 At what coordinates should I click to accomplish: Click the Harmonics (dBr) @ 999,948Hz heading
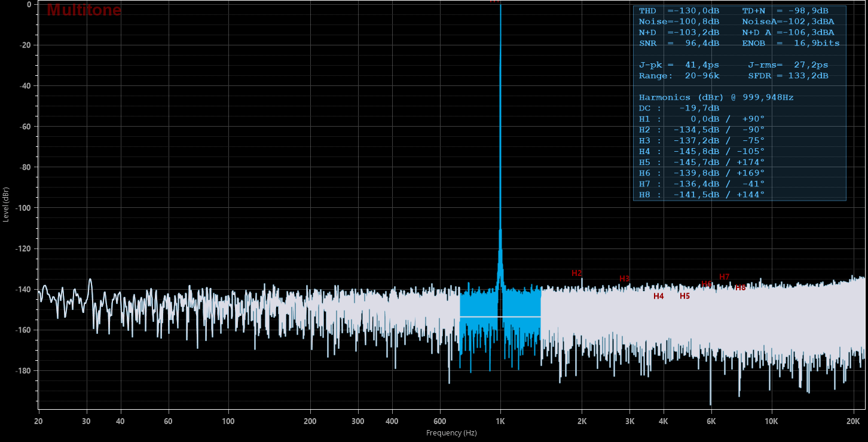tap(716, 97)
